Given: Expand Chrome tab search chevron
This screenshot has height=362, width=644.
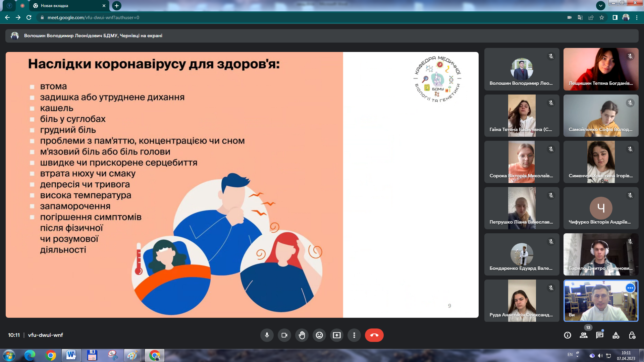Looking at the screenshot, I should [x=600, y=5].
